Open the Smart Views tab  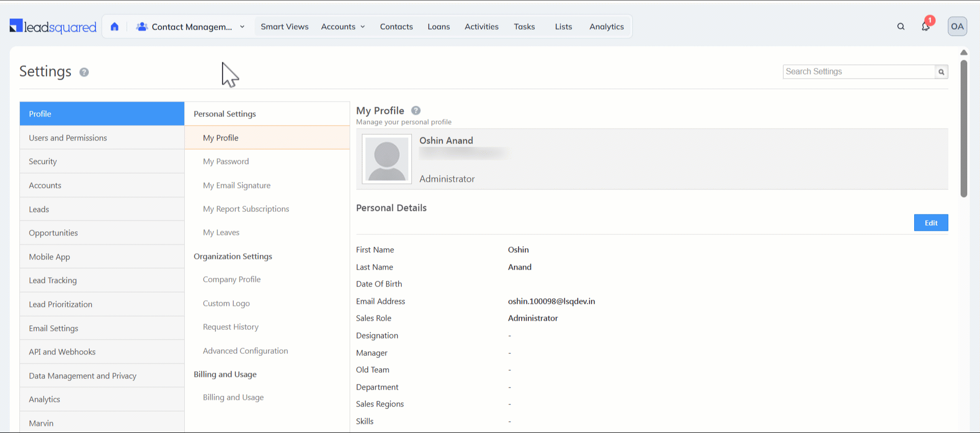284,27
